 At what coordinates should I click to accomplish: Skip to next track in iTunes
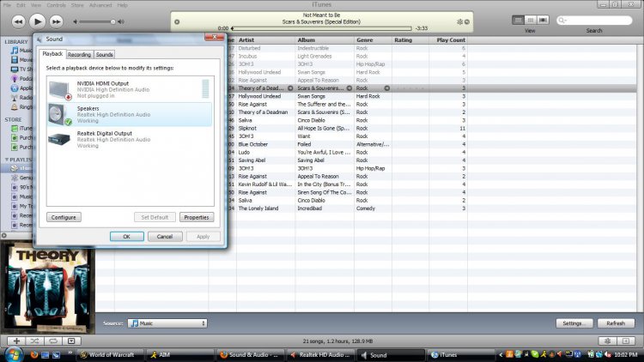[x=57, y=21]
